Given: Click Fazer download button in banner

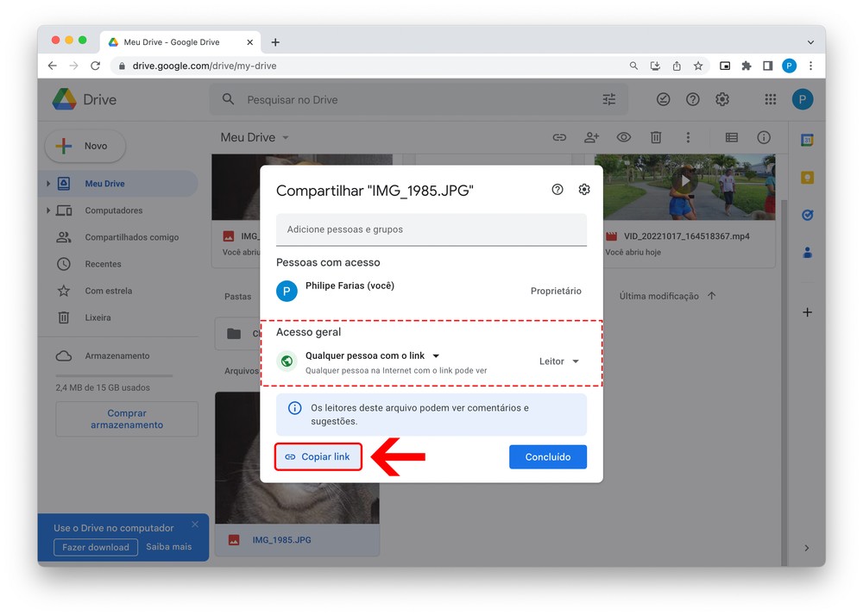Looking at the screenshot, I should tap(96, 547).
